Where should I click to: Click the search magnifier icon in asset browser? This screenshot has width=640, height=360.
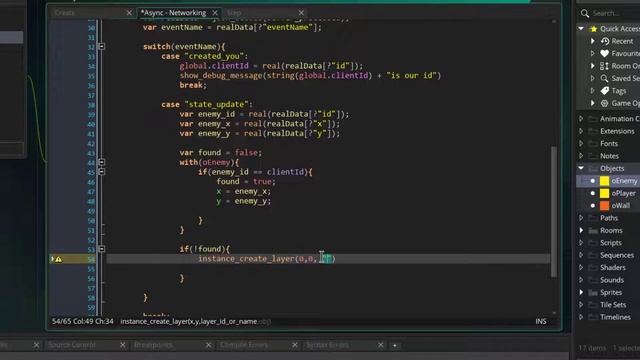[585, 13]
